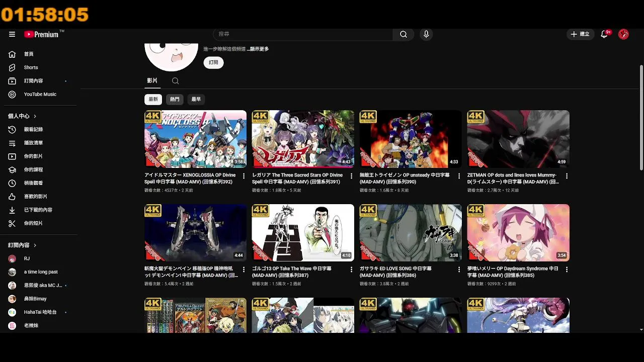Click the search input field

pos(303,34)
